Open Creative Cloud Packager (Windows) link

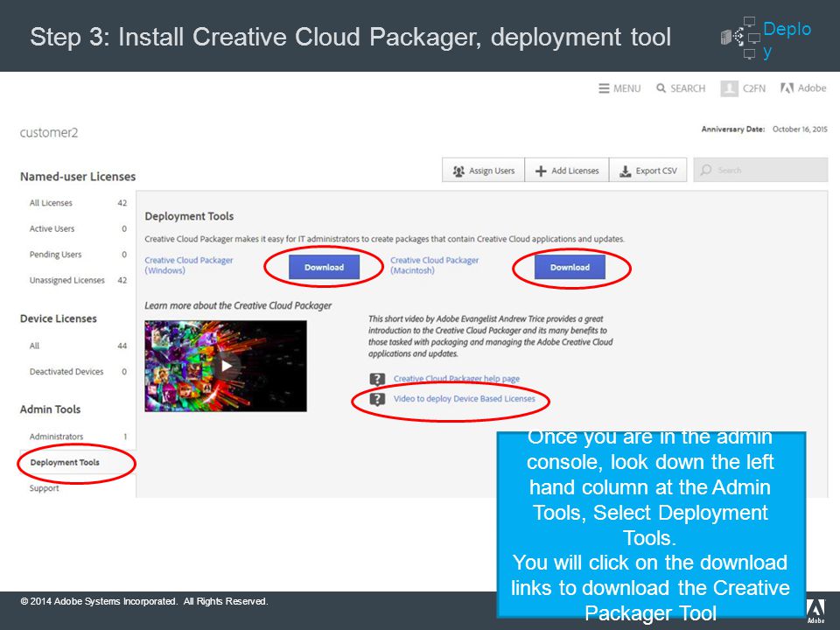click(189, 265)
